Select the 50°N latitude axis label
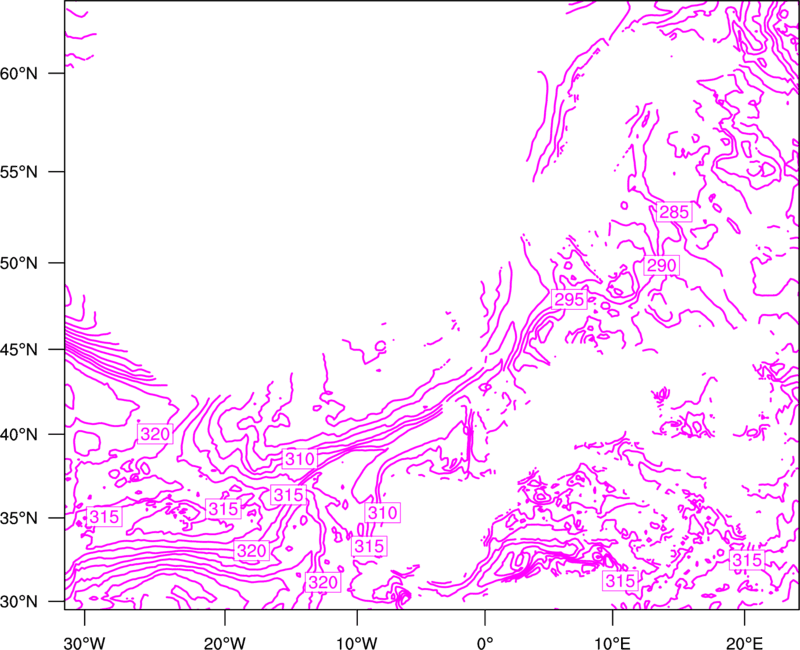Screen dimensions: 800x650 coord(19,263)
